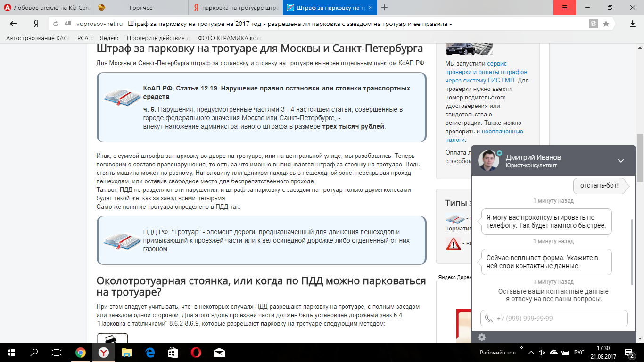This screenshot has height=362, width=644.
Task: Open the Windows Start menu
Action: [10, 352]
